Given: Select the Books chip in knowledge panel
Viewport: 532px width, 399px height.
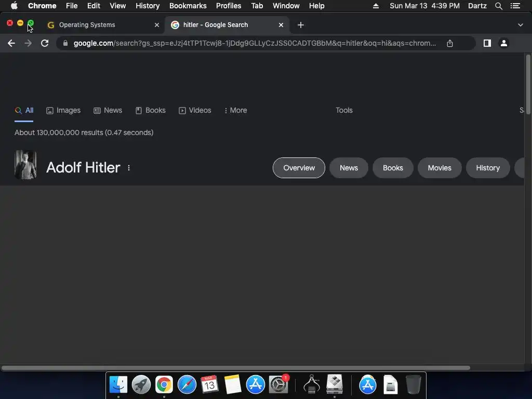Looking at the screenshot, I should coord(393,168).
